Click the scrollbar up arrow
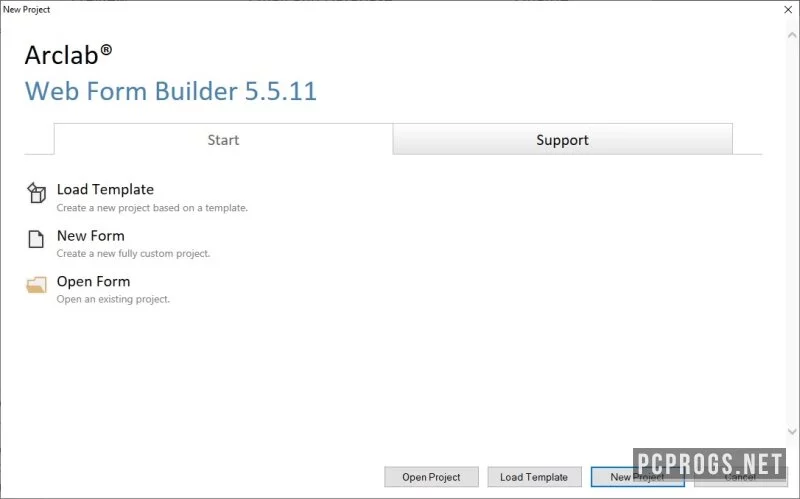Screen dimensions: 800x499 click(x=792, y=35)
